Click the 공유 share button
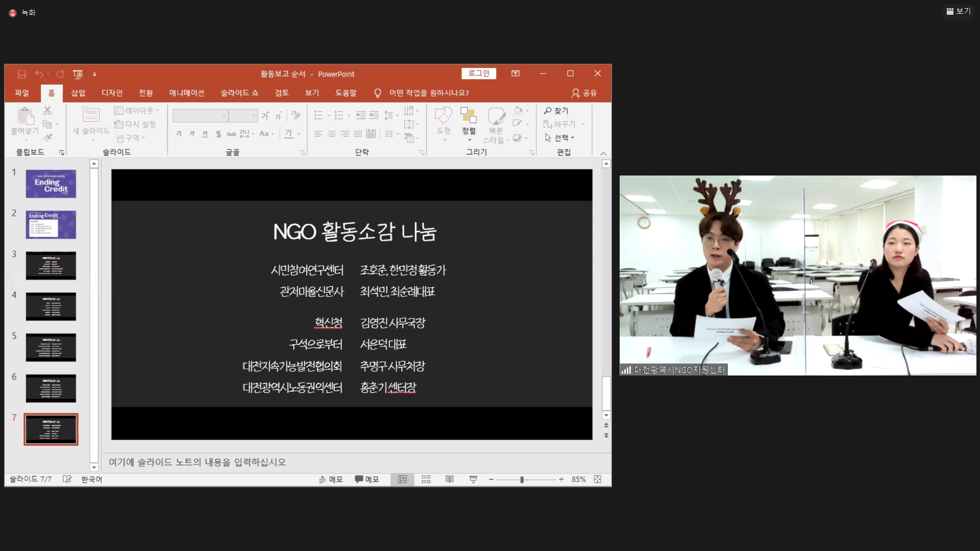980x551 pixels. [x=584, y=93]
